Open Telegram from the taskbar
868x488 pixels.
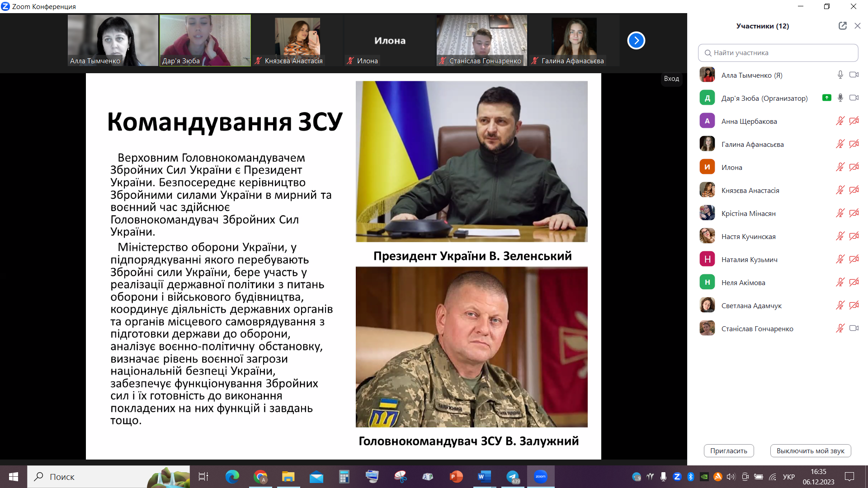tap(513, 477)
